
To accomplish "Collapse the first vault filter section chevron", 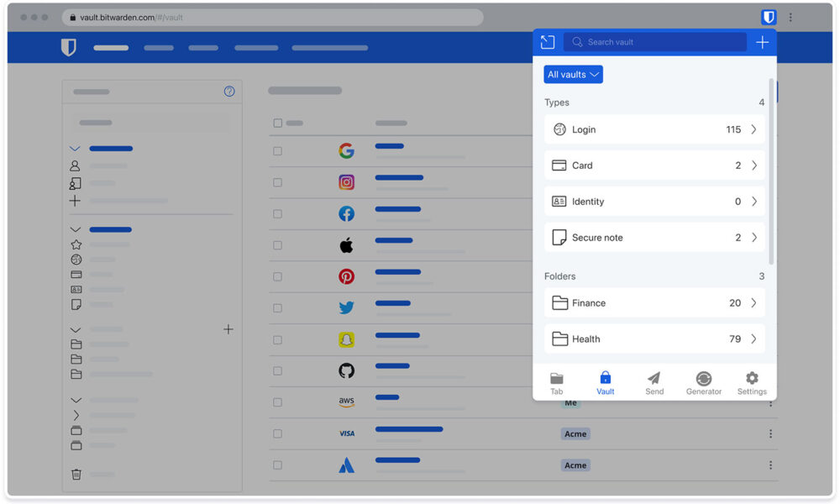I will [x=75, y=149].
